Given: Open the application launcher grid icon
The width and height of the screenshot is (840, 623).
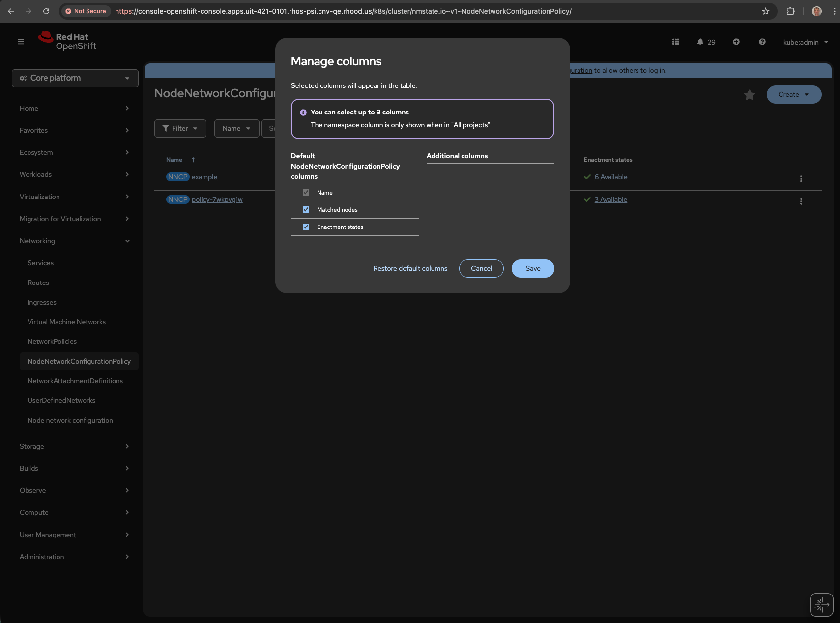Looking at the screenshot, I should coord(676,42).
